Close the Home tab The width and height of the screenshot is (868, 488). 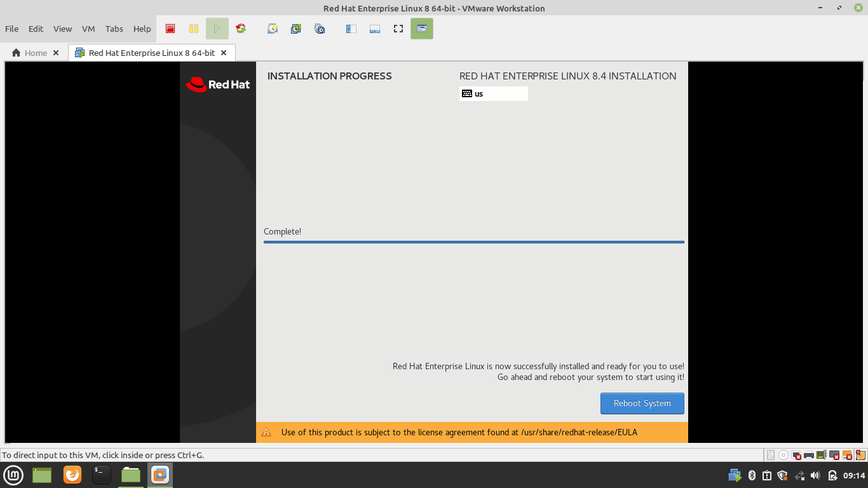pyautogui.click(x=56, y=53)
